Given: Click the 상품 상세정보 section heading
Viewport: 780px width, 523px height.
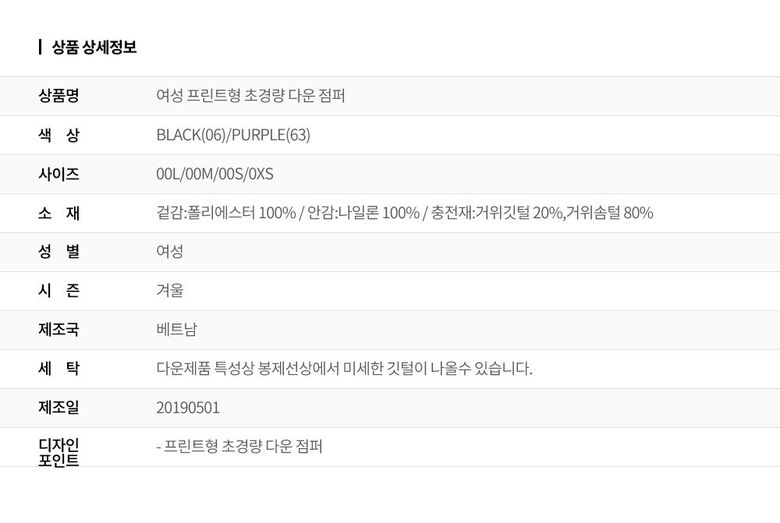Looking at the screenshot, I should coord(94,47).
